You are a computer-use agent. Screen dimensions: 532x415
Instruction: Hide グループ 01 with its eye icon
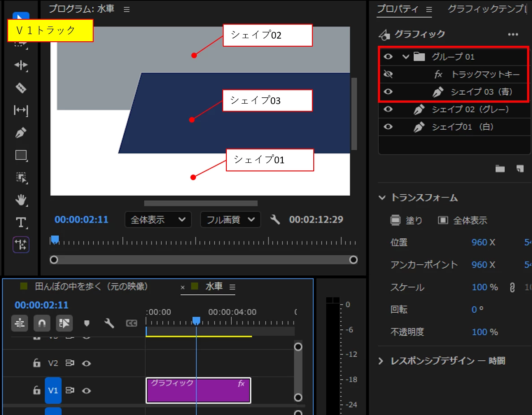[x=388, y=57]
